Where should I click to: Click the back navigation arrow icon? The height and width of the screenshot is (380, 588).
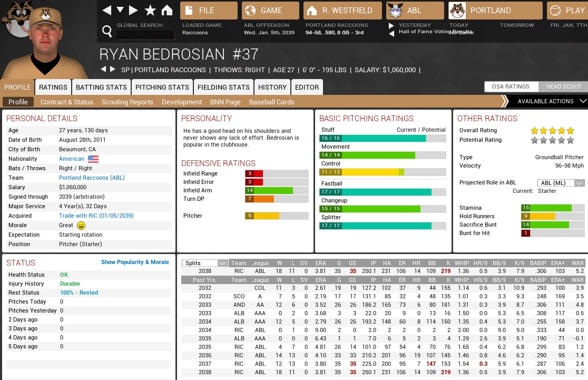(106, 11)
